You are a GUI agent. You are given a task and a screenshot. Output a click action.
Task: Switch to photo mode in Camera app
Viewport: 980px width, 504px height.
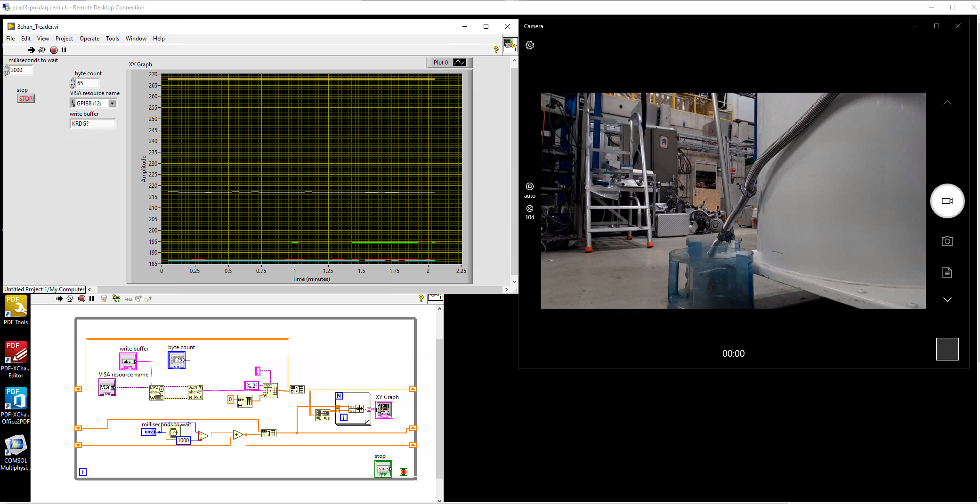point(947,241)
